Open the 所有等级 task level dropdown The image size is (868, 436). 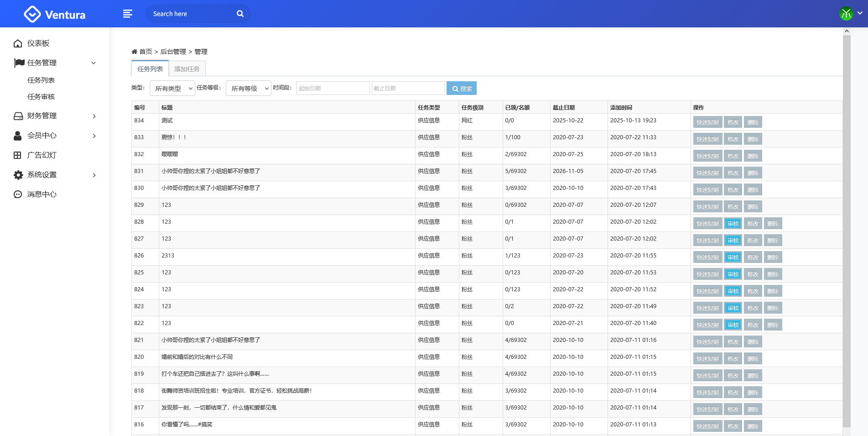(x=248, y=88)
